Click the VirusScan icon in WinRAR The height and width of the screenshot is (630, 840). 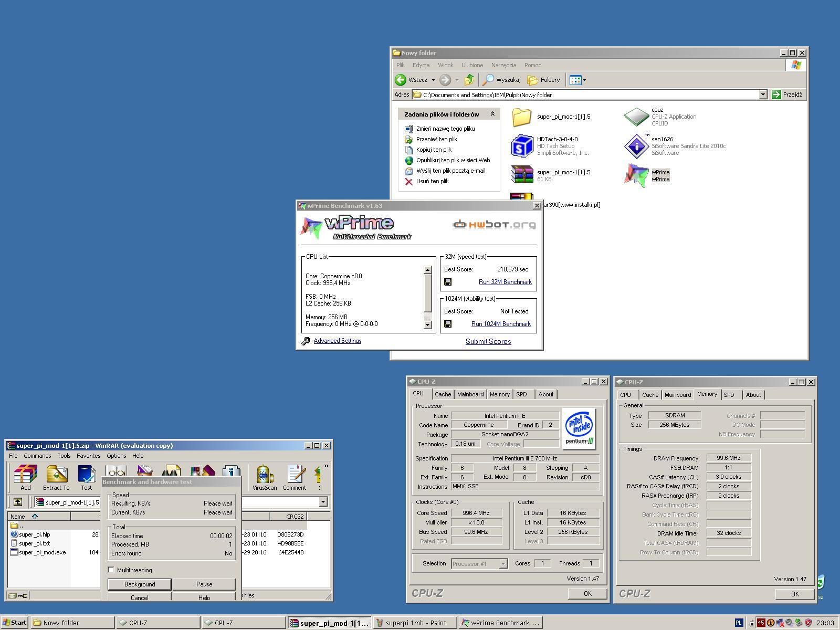pos(264,475)
